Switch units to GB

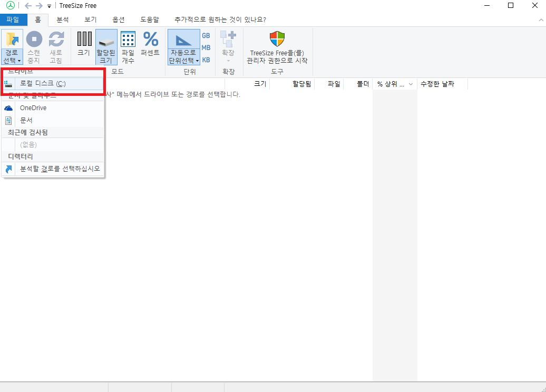click(206, 36)
